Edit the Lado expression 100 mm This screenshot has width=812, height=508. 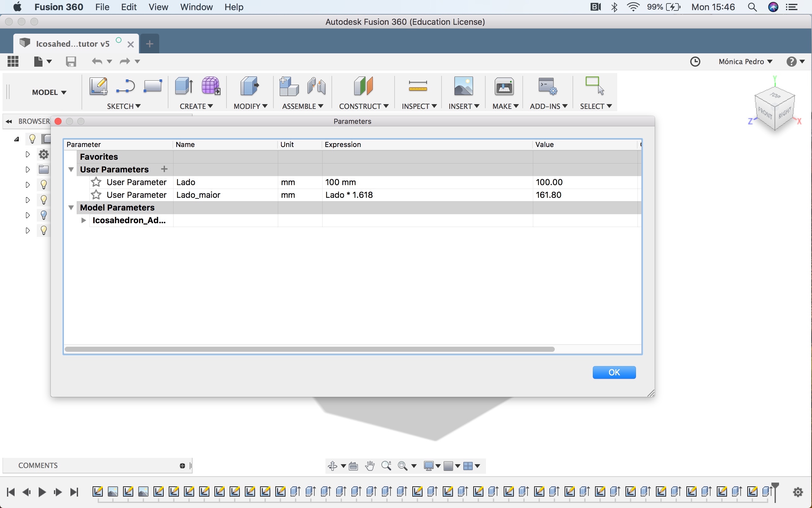point(428,182)
